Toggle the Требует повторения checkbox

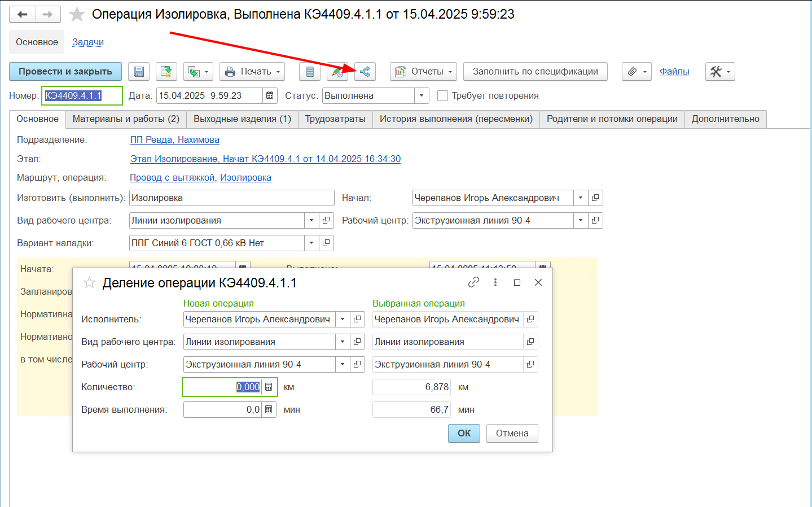(x=443, y=96)
